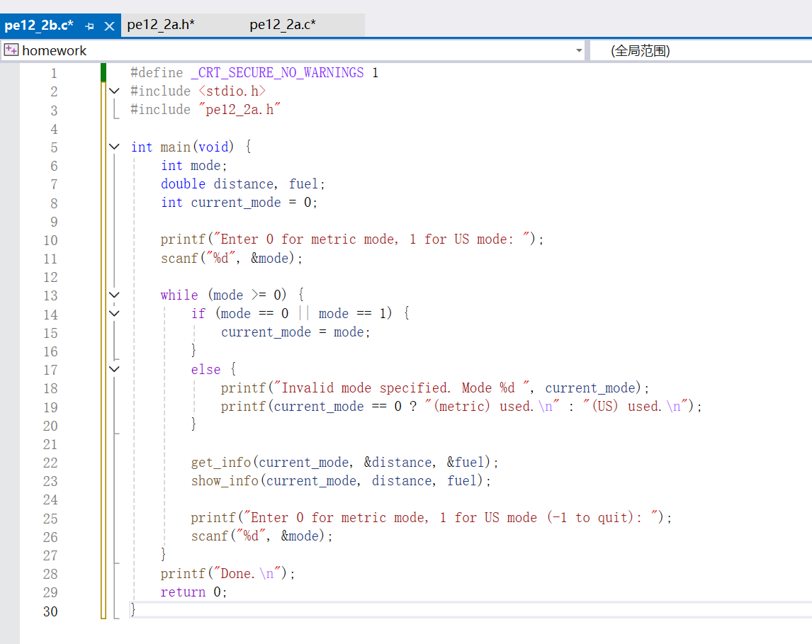Click line number 1 in the gutter
The height and width of the screenshot is (644, 812).
tap(54, 74)
